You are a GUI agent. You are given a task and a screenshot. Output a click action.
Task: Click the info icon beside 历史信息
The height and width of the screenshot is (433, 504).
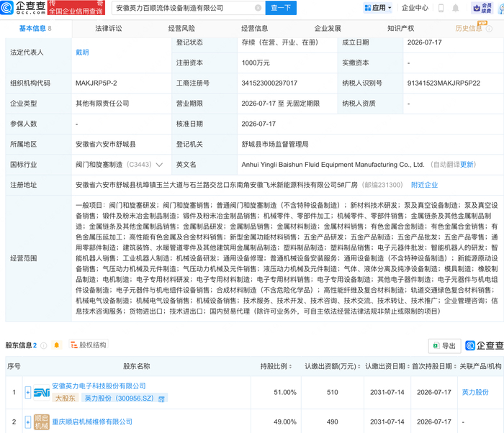(489, 29)
